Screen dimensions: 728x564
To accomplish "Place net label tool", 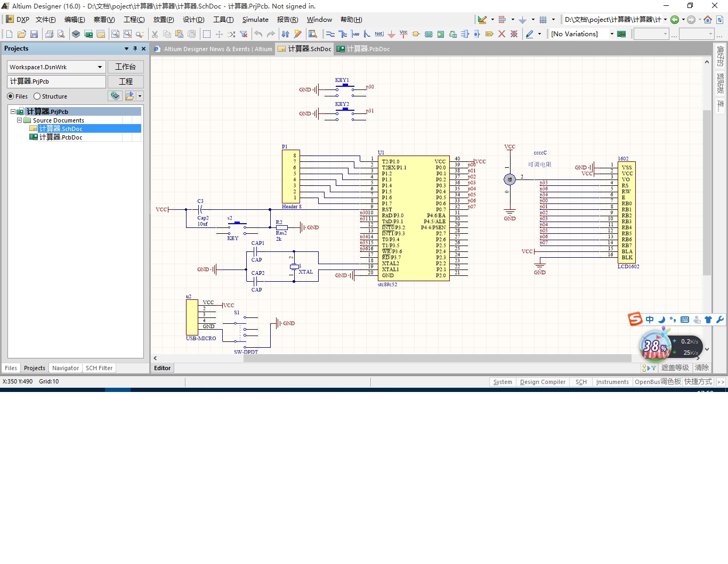I will pyautogui.click(x=379, y=34).
